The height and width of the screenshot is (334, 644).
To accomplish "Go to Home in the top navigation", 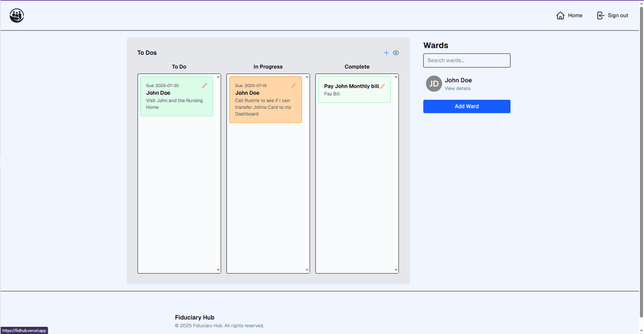I will 569,16.
